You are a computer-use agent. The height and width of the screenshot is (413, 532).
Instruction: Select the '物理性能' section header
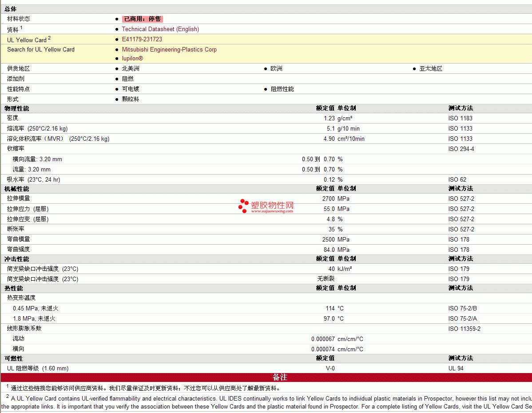pos(16,109)
